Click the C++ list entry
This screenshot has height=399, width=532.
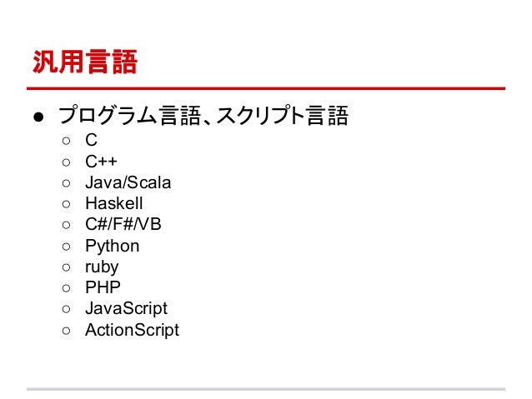tap(101, 162)
